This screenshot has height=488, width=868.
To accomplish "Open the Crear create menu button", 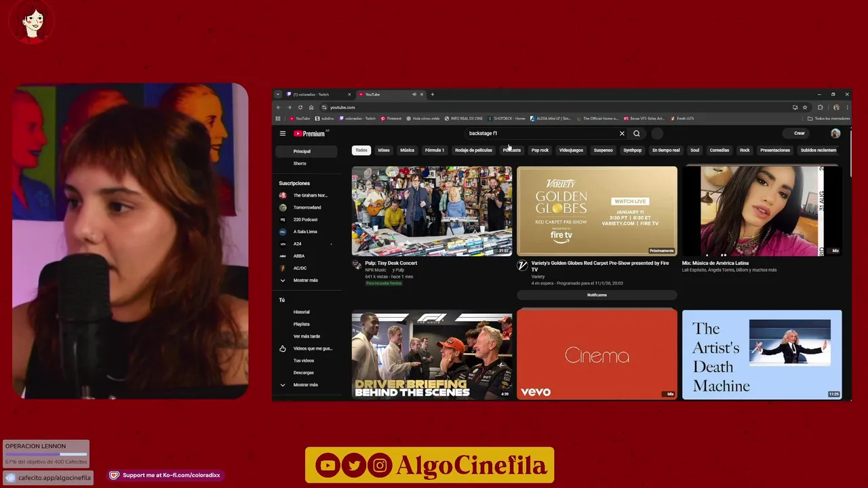I will click(800, 134).
